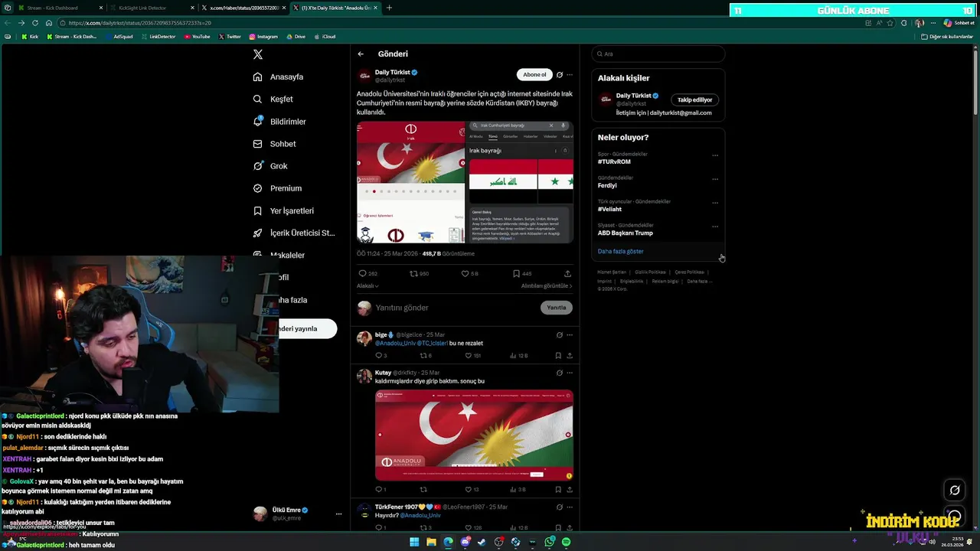Click the browser address bar
Image resolution: width=980 pixels, height=551 pixels.
coord(459,23)
